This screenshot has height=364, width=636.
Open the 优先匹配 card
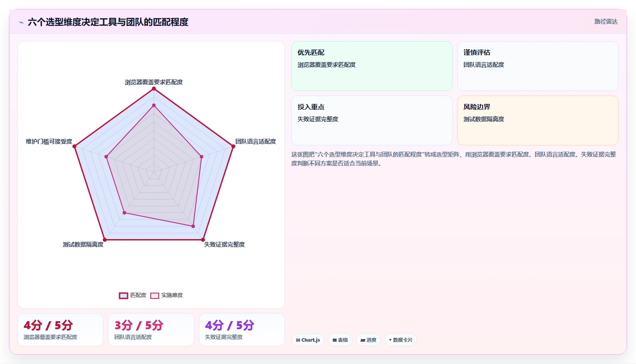pyautogui.click(x=372, y=66)
